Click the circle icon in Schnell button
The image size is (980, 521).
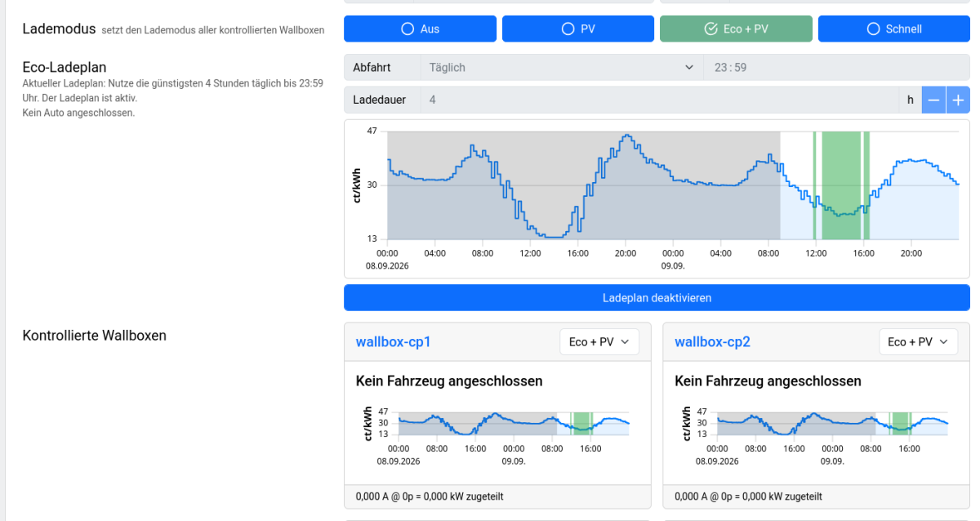tap(872, 29)
